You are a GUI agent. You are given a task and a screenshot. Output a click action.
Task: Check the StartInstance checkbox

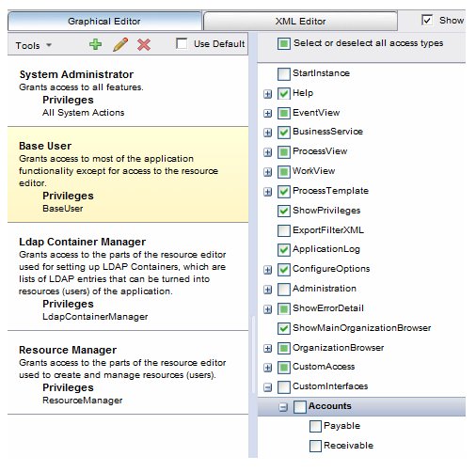pos(284,74)
